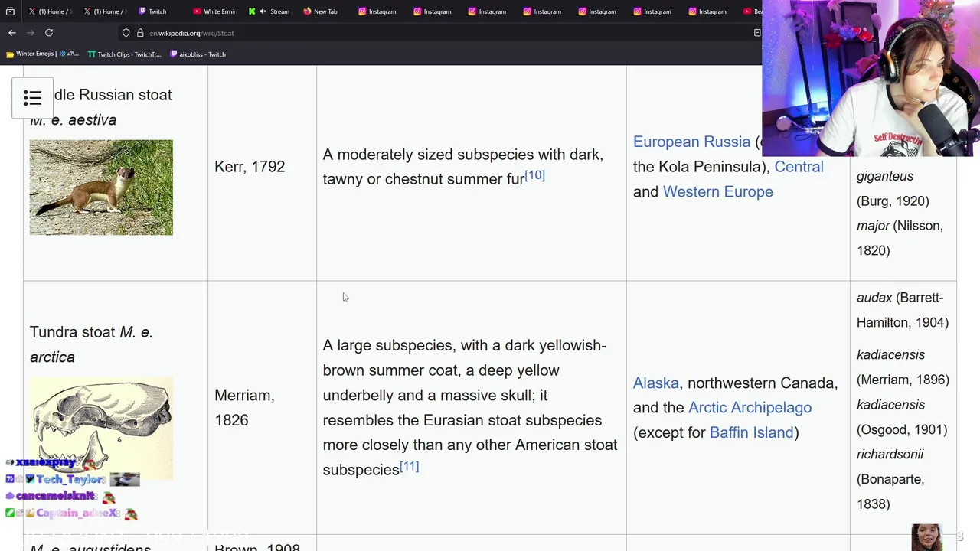The height and width of the screenshot is (551, 980).
Task: Open the Arctic Archipelago link
Action: coord(750,408)
